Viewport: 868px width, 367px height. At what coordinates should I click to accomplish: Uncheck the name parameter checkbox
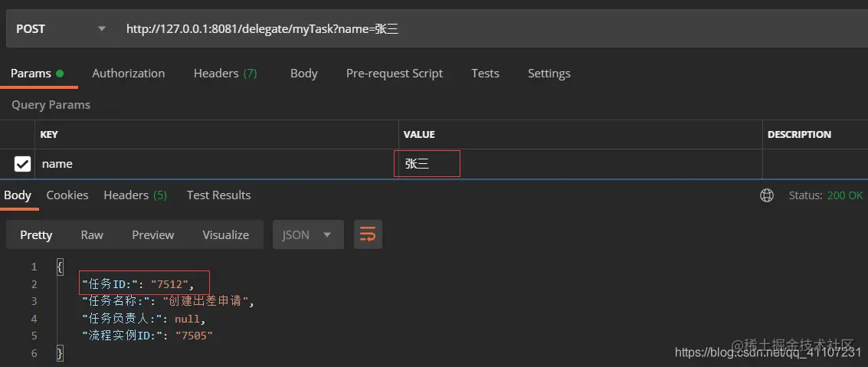click(x=22, y=165)
